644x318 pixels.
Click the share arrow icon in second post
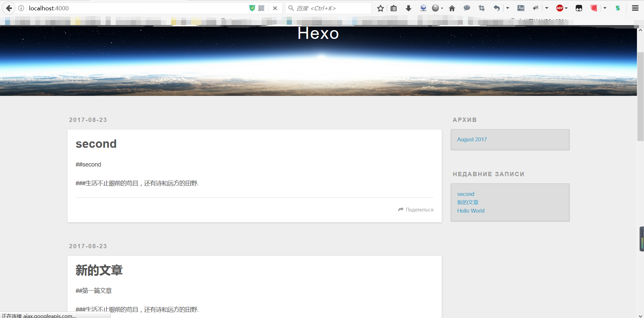pos(401,209)
